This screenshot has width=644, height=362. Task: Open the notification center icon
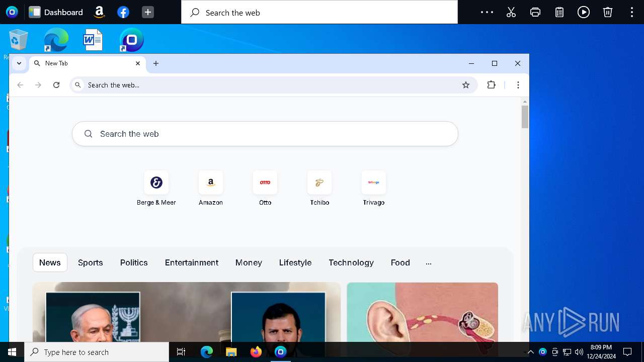pyautogui.click(x=627, y=352)
